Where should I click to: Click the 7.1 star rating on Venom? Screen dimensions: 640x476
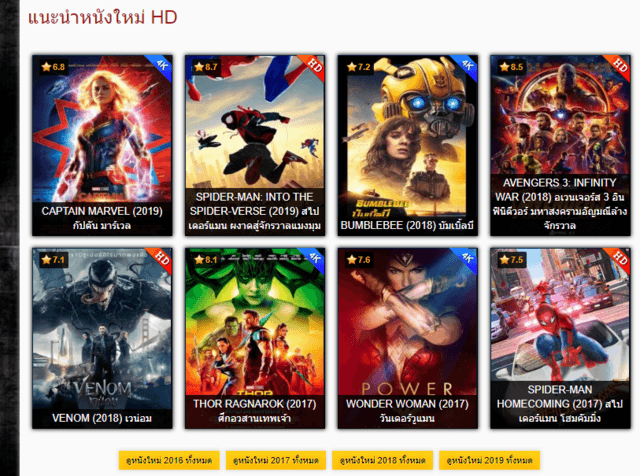pos(53,260)
